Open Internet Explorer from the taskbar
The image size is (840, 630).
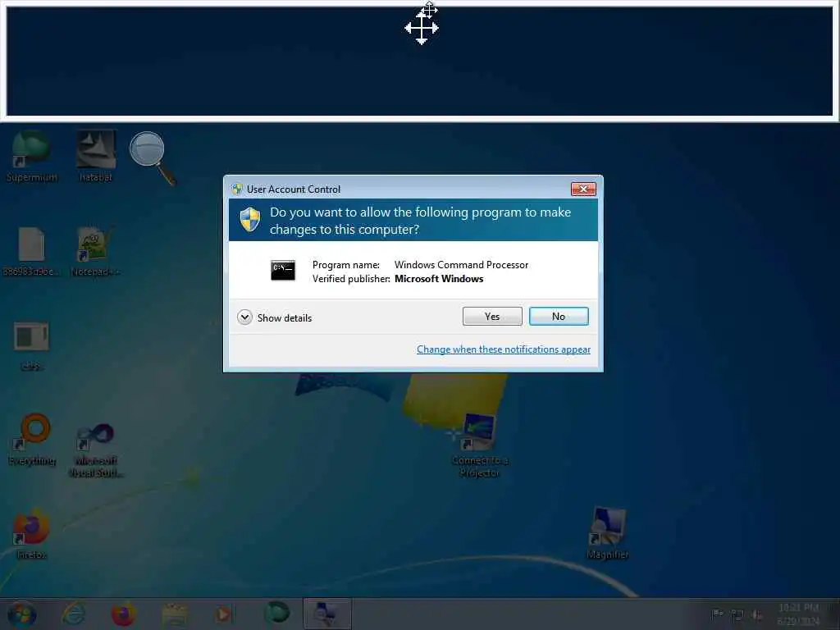click(74, 614)
